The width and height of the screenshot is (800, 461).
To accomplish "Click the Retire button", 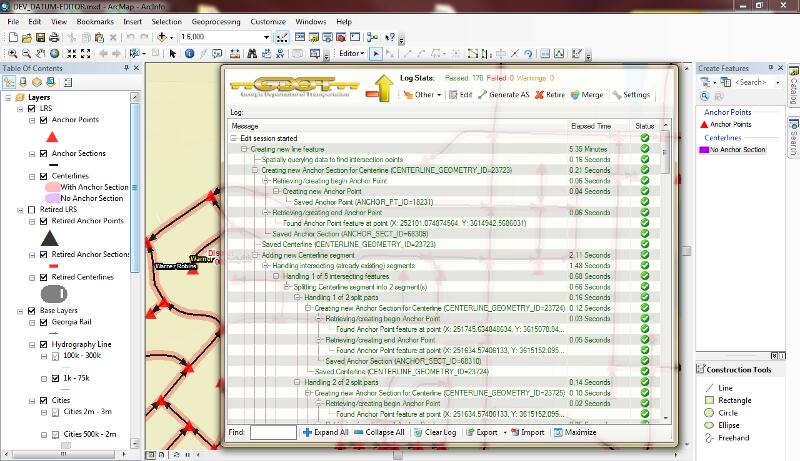I will [550, 95].
